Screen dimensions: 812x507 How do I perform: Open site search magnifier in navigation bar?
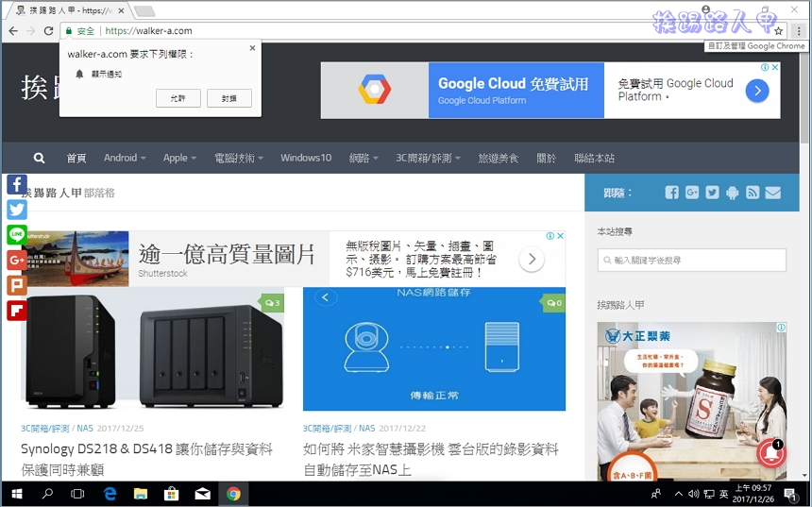pos(39,158)
